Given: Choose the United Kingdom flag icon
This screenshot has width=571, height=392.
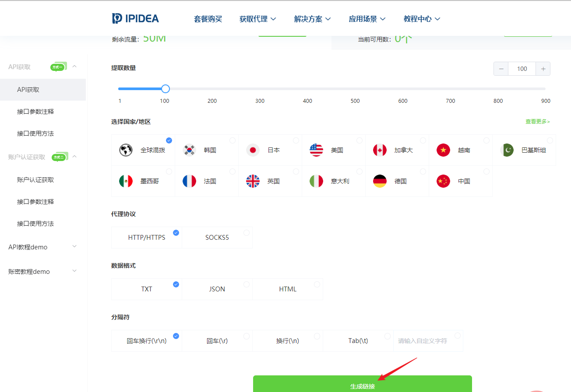Looking at the screenshot, I should (x=253, y=181).
